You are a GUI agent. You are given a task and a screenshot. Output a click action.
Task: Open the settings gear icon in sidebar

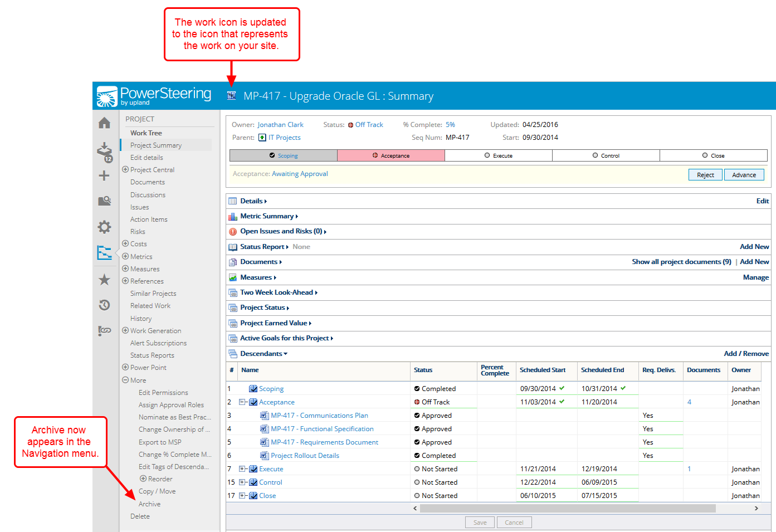coord(104,227)
